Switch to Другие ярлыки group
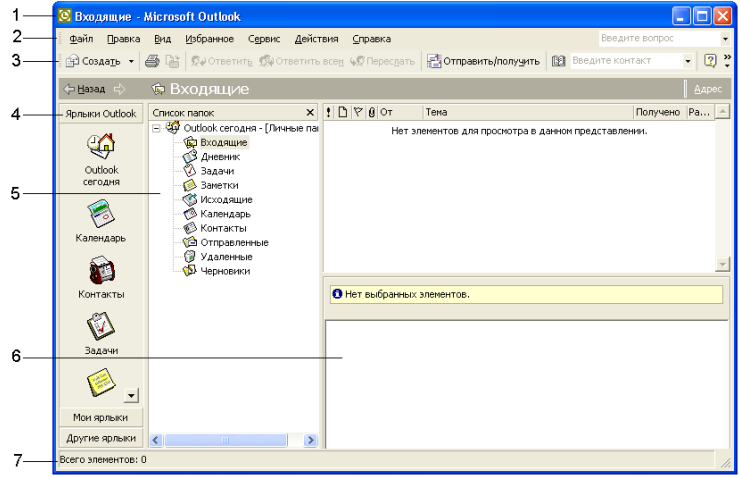Image resolution: width=740 pixels, height=477 pixels. (x=101, y=438)
